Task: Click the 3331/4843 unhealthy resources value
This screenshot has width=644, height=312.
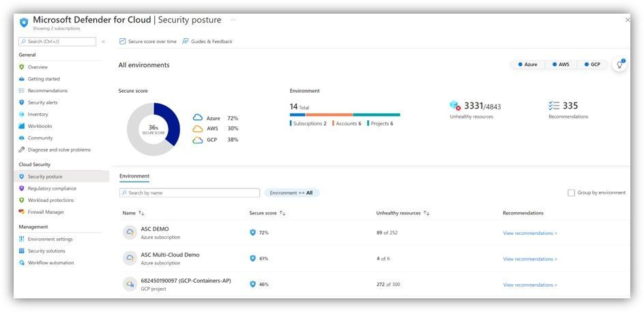Action: pyautogui.click(x=482, y=106)
